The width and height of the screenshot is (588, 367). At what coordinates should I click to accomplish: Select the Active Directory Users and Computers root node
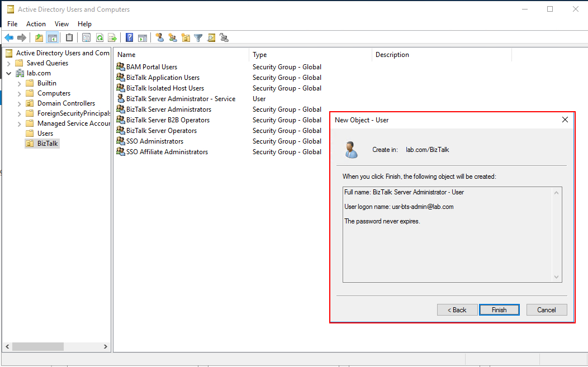[x=63, y=53]
